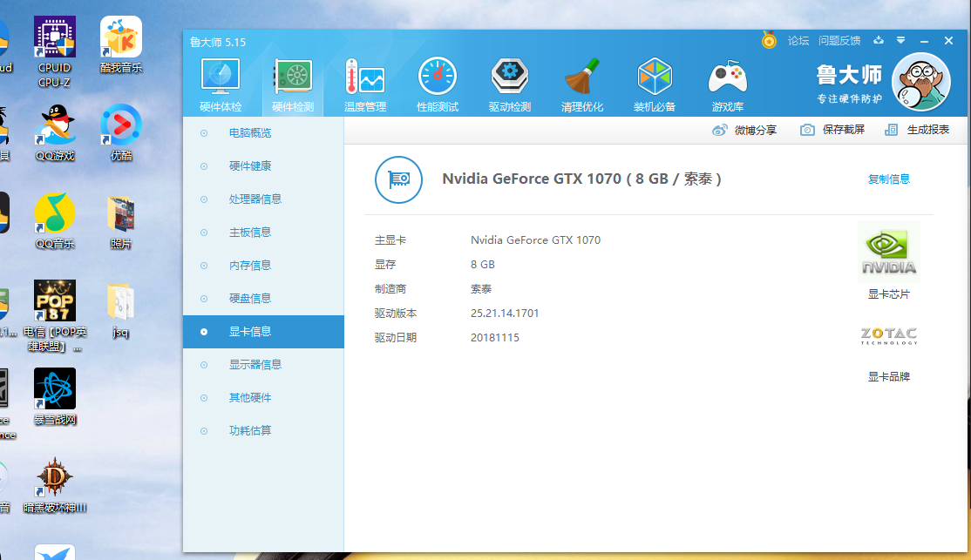The image size is (971, 560).
Task: Click 保存截屏 to save screenshot
Action: pyautogui.click(x=832, y=130)
